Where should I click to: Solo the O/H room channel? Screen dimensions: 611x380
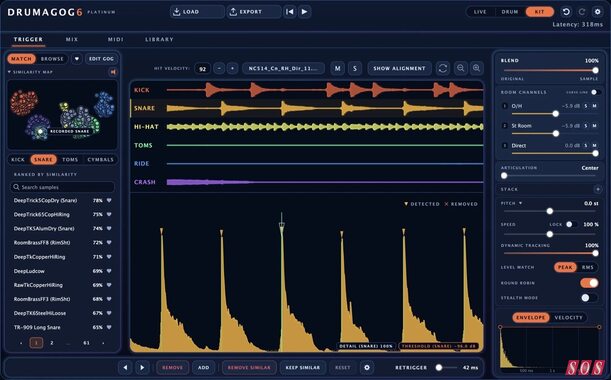[x=586, y=106]
